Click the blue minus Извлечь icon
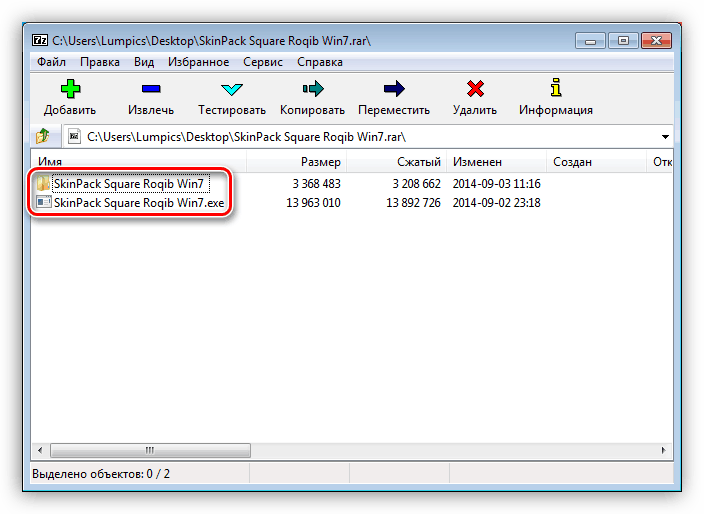704x514 pixels. pos(151,89)
